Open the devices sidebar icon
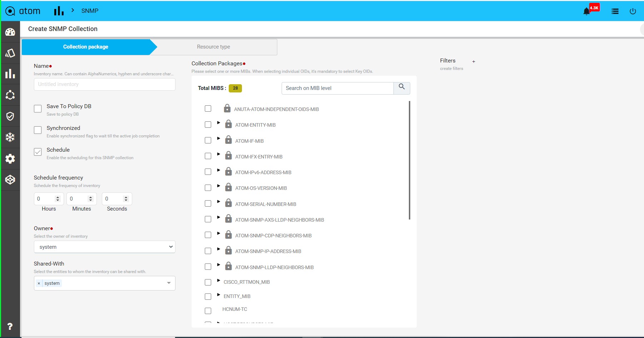644x338 pixels. 10,53
